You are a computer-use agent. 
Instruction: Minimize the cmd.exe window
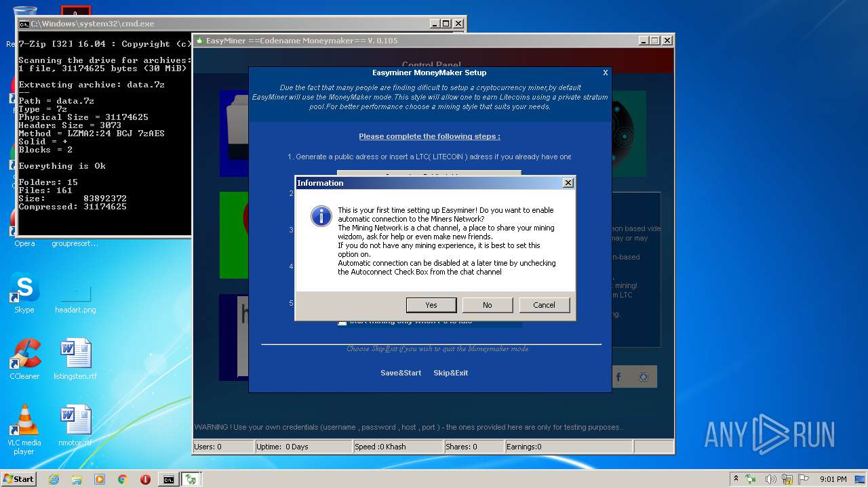tap(434, 24)
